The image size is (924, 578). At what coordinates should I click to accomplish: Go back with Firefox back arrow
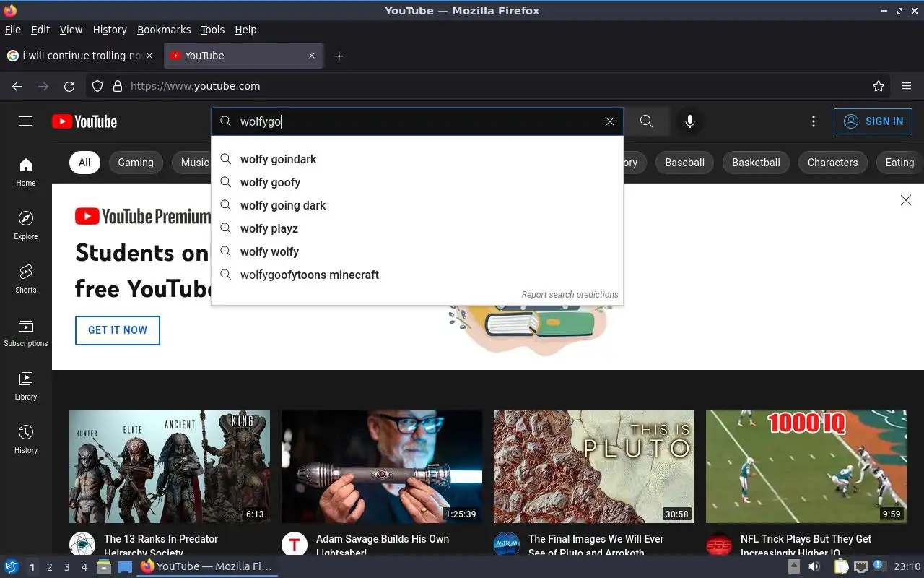click(17, 86)
